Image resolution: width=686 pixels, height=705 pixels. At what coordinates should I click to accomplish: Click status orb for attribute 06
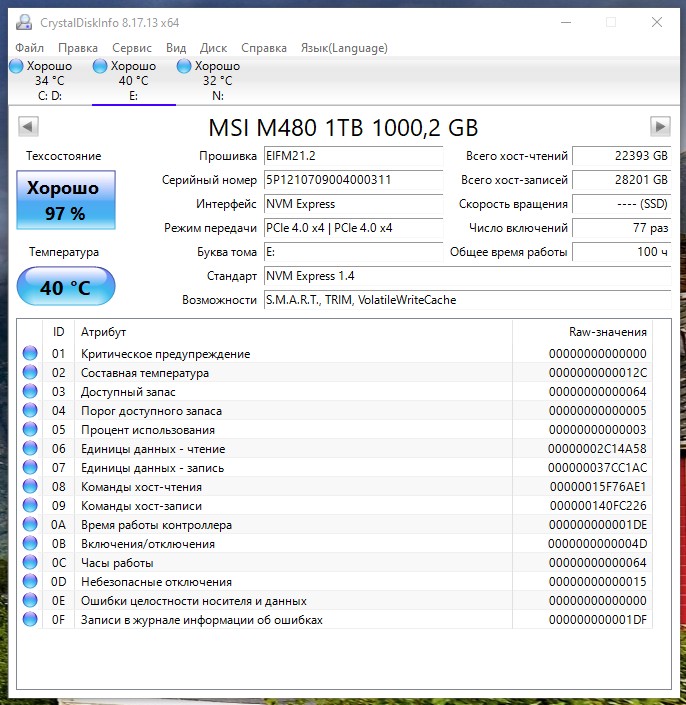pos(30,448)
